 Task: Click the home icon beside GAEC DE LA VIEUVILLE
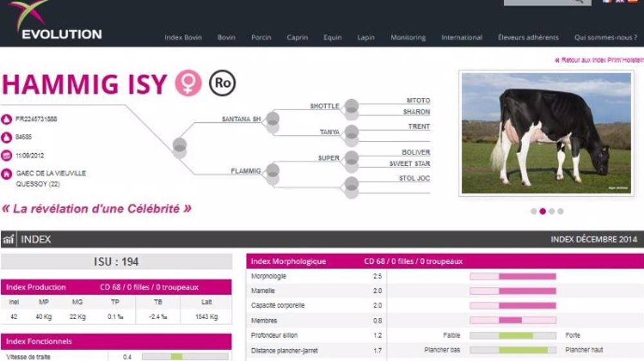[6, 174]
